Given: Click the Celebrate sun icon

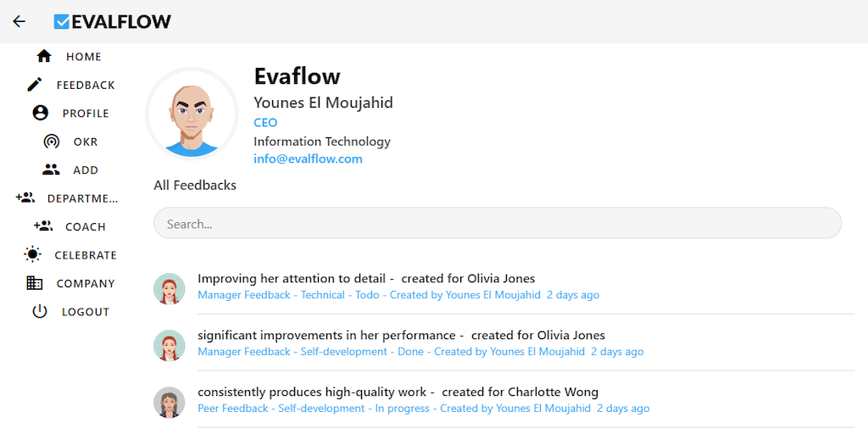Looking at the screenshot, I should 33,254.
